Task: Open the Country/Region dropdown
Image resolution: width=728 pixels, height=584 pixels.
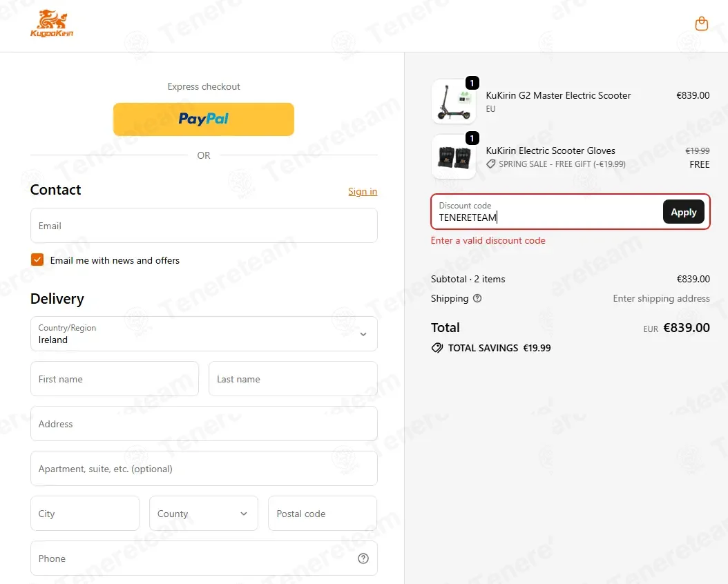Action: 204,334
